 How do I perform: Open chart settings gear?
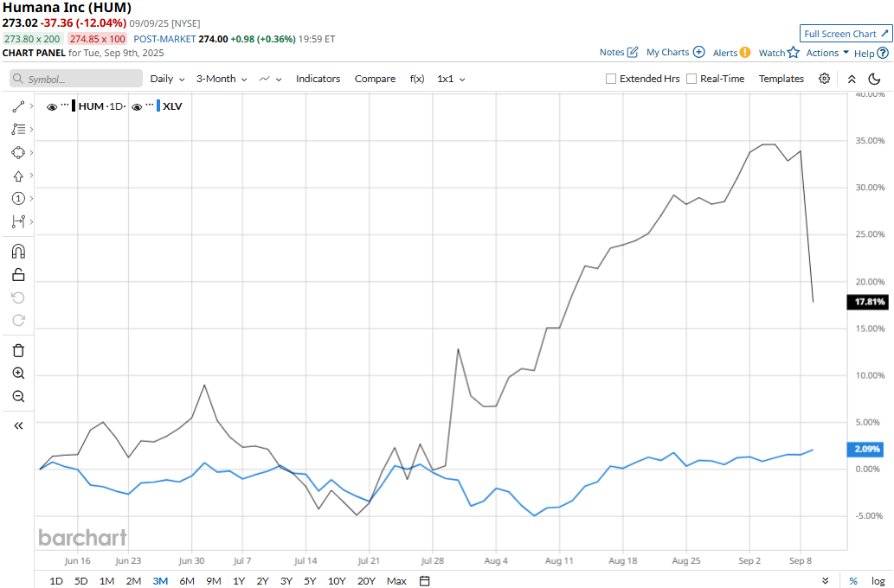824,79
